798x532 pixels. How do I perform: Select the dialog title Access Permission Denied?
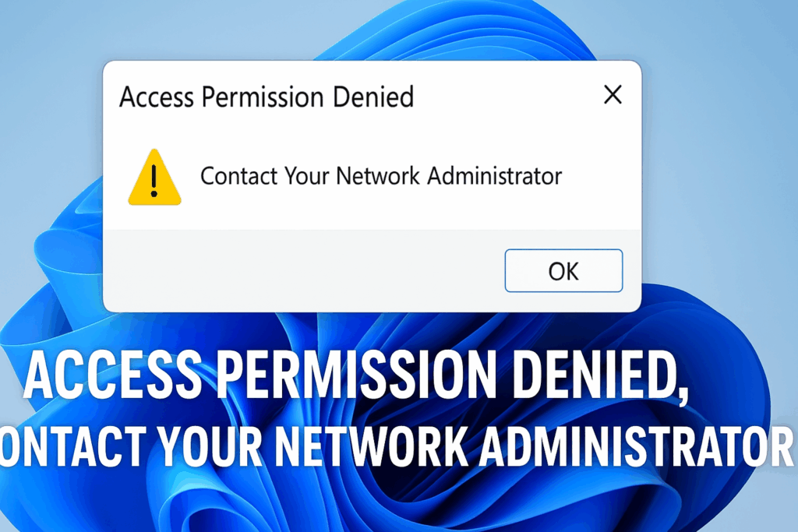coord(267,97)
